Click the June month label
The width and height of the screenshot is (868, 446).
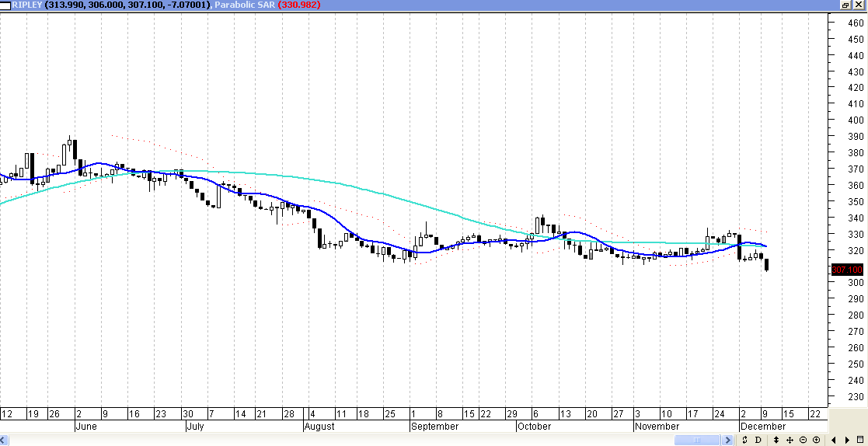(85, 427)
